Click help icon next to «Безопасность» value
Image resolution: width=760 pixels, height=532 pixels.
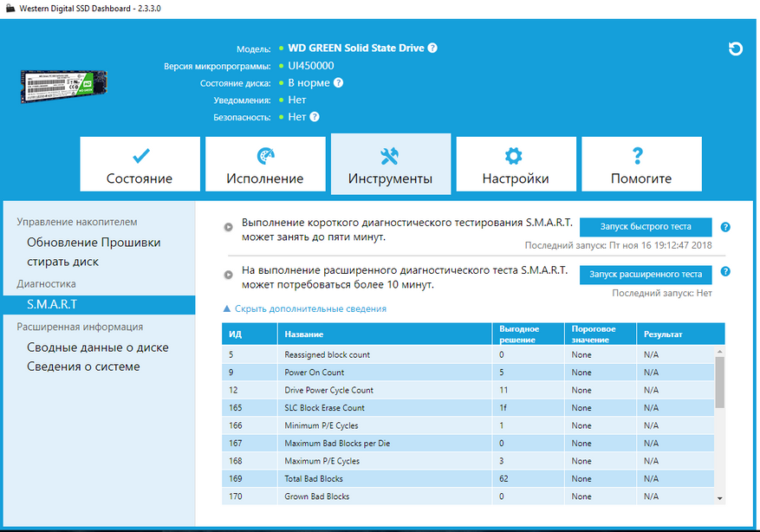[x=315, y=117]
